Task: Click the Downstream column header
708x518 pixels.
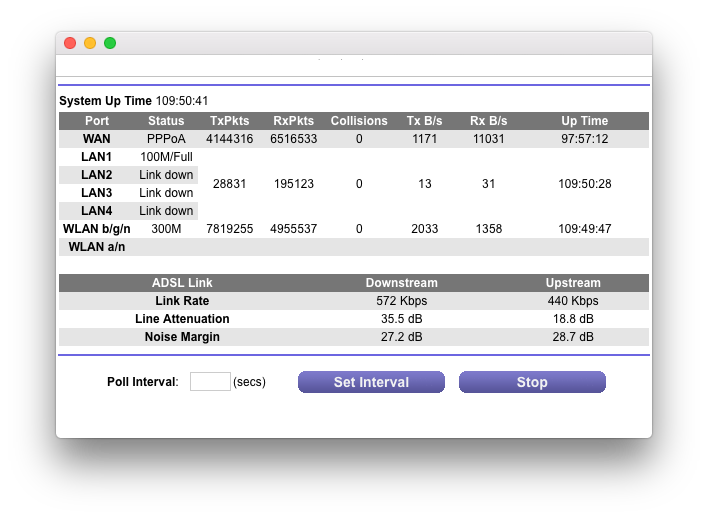Action: tap(401, 283)
